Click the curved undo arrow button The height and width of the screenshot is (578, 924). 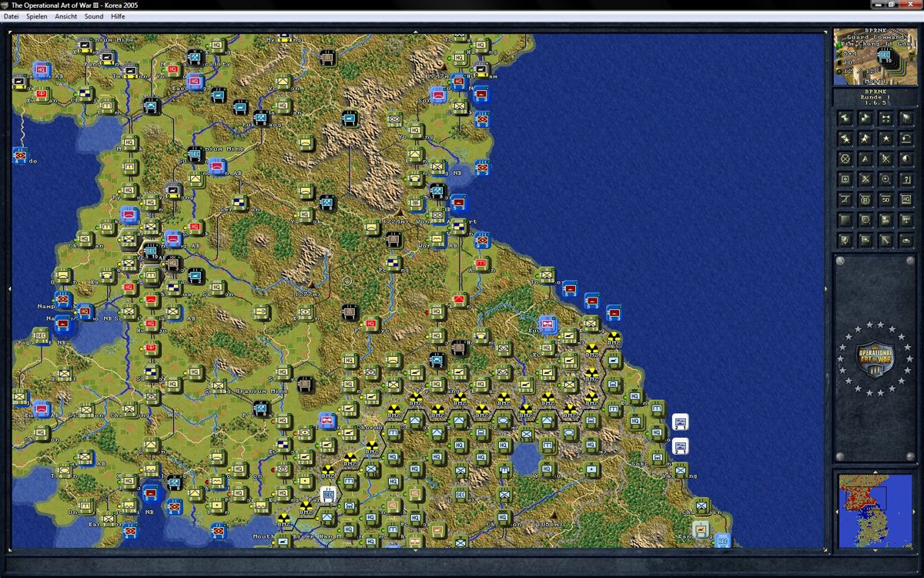coord(906,139)
